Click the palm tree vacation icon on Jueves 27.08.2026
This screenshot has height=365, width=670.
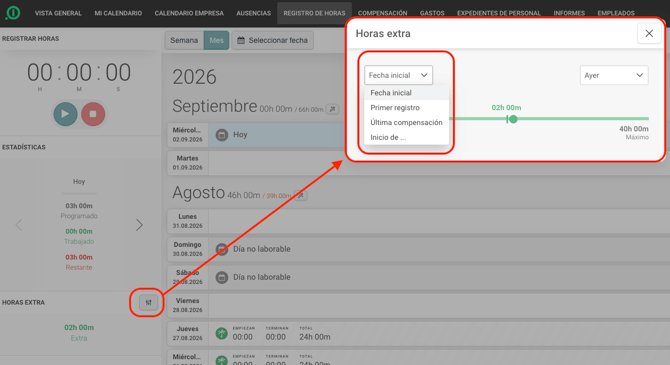221,333
